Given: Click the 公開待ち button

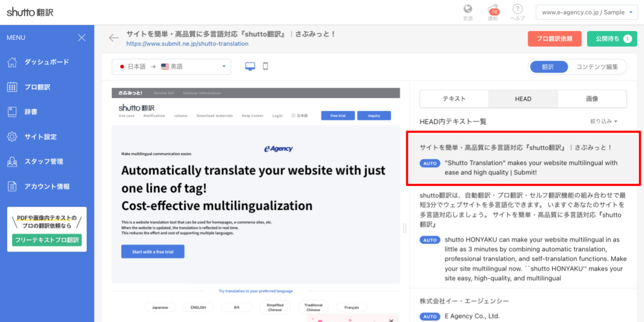Looking at the screenshot, I should pos(612,39).
